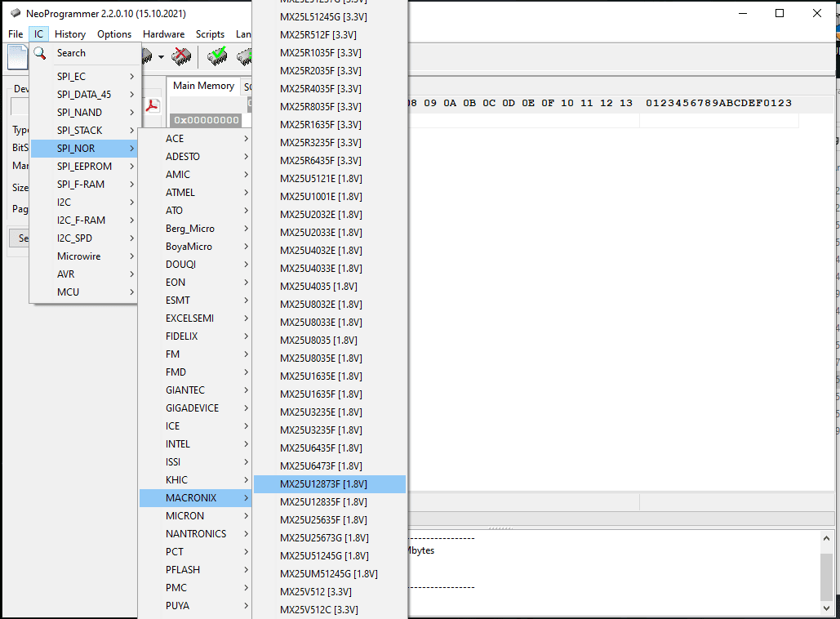Open the PDF datasheet icon
840x619 pixels.
click(153, 105)
